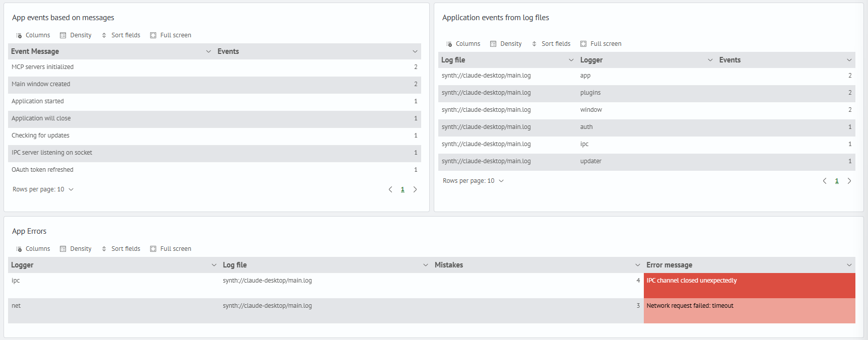The image size is (868, 340).
Task: Click the Error message column header
Action: 750,265
